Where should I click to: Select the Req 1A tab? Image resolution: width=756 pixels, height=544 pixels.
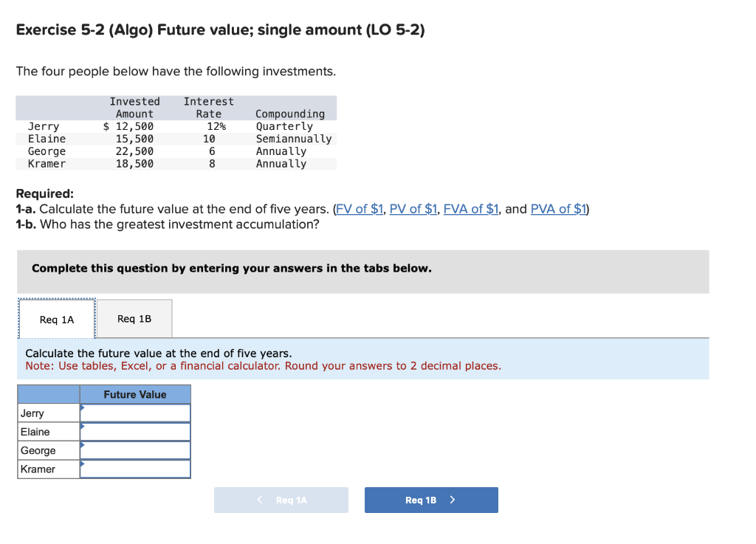(57, 319)
